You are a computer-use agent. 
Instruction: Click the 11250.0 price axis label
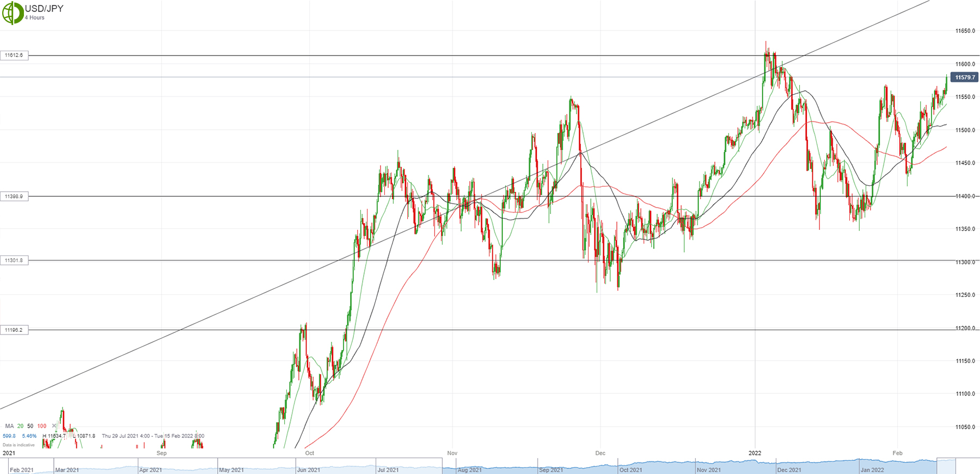[x=965, y=295]
